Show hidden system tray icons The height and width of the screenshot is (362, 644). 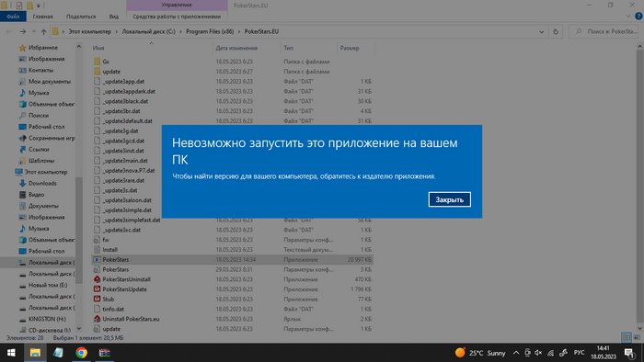click(516, 353)
